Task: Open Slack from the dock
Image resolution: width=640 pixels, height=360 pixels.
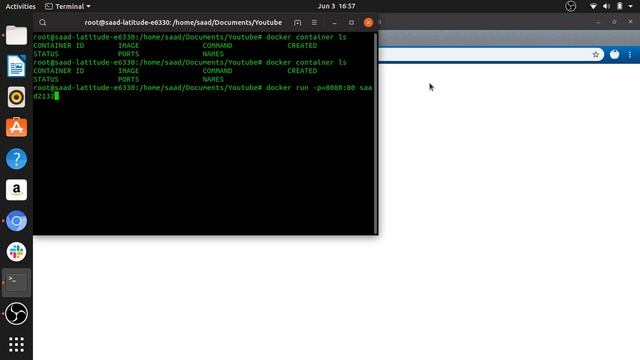Action: point(16,251)
